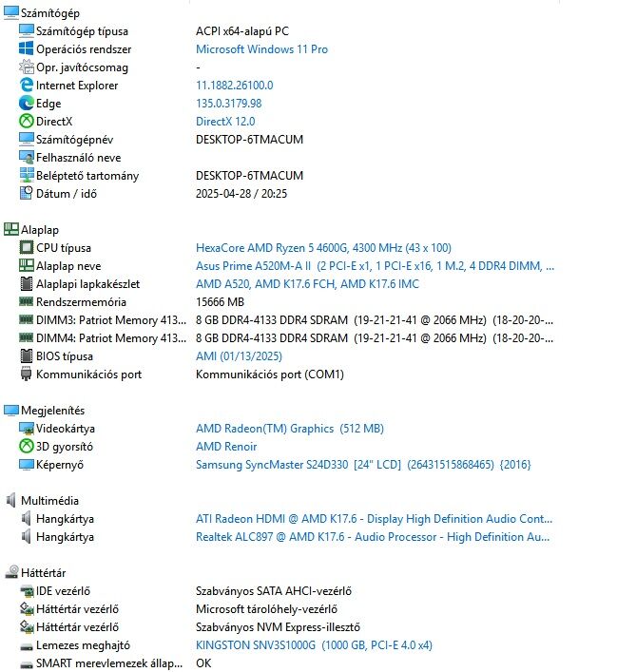
Task: Select the date value 2025-04-28 / 20:25
Action: point(241,193)
